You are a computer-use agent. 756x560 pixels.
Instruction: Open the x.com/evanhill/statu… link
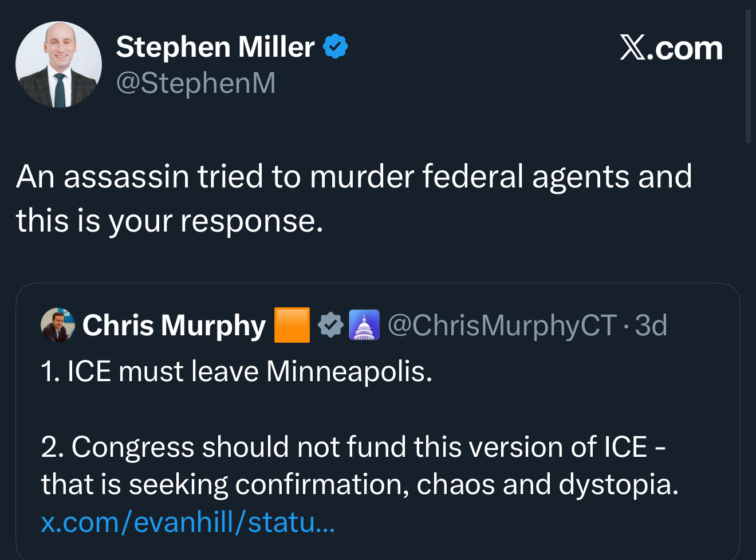(x=188, y=522)
